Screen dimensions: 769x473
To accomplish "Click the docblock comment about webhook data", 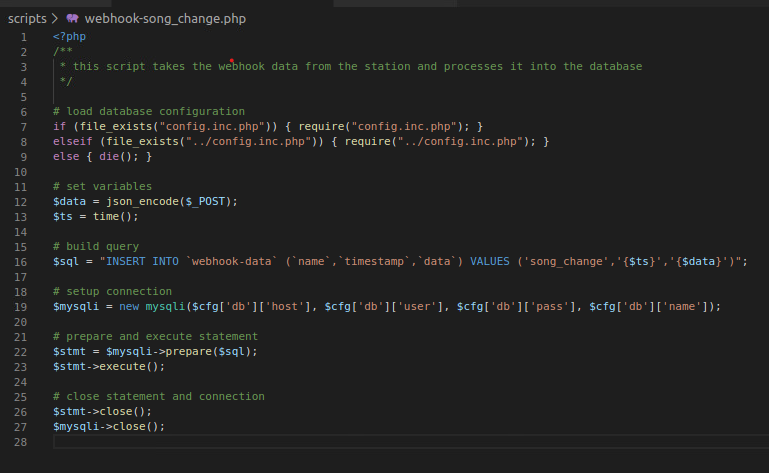I will pos(351,66).
